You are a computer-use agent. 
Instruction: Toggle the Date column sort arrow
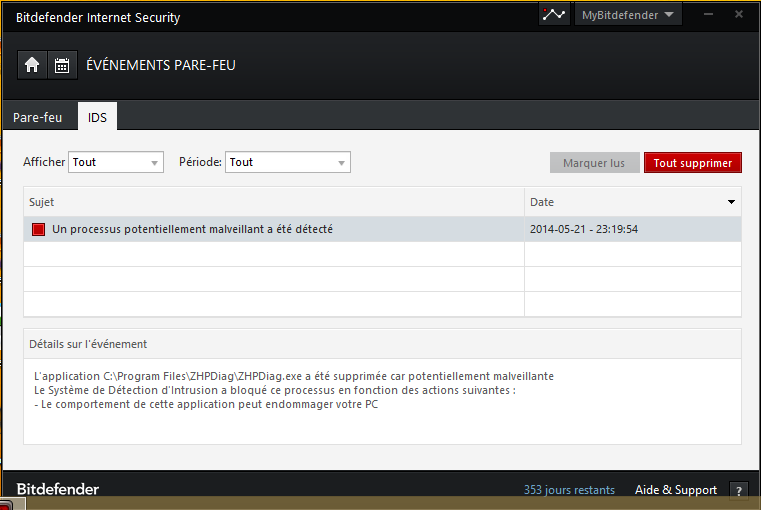[731, 202]
